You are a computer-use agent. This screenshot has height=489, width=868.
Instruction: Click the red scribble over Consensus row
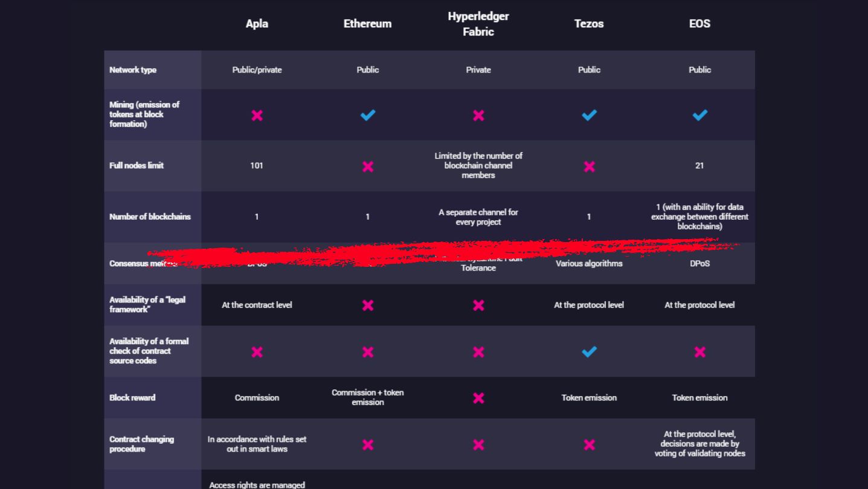423,252
